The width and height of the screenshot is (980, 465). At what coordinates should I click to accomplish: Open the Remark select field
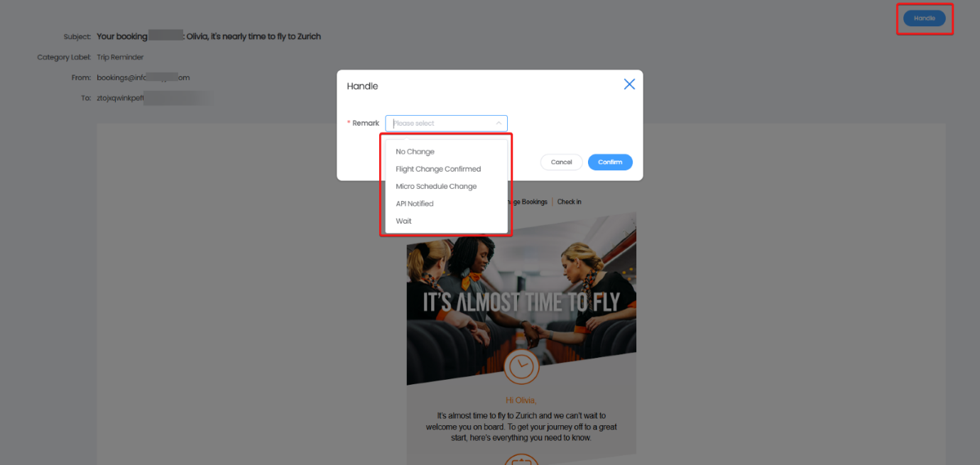click(x=446, y=124)
